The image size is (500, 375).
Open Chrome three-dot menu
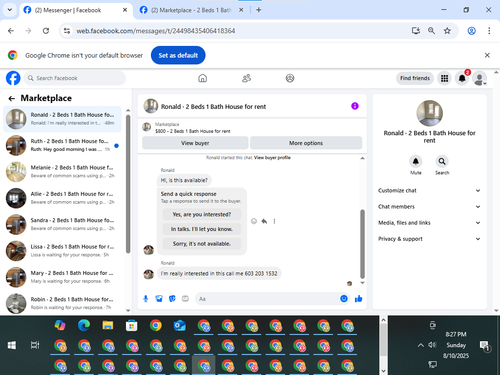coord(489,31)
